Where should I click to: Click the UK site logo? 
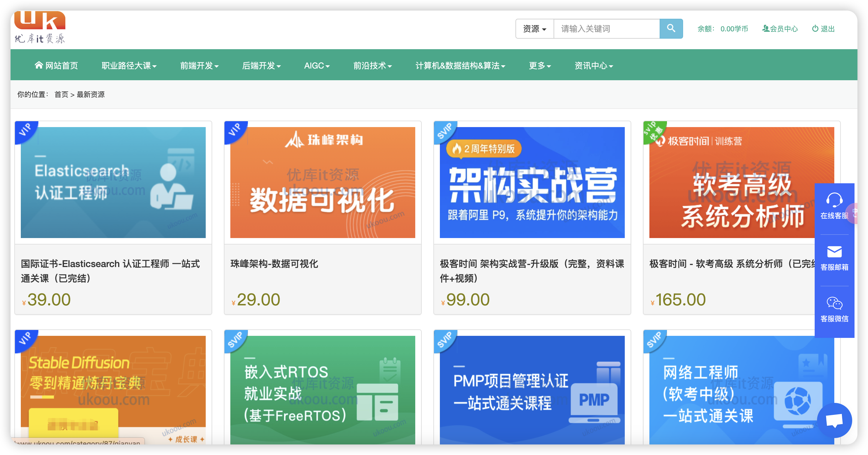coord(40,27)
